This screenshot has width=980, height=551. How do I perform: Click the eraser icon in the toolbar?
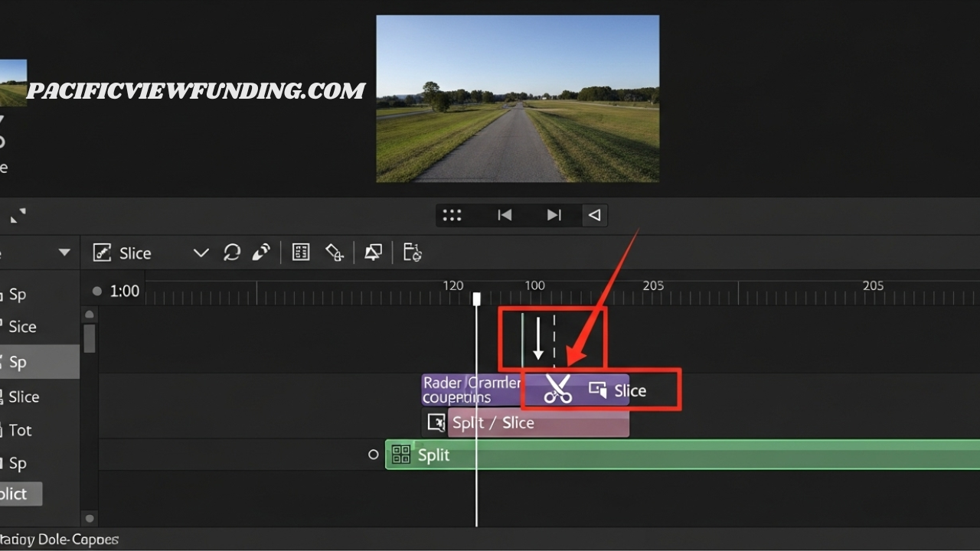[334, 253]
